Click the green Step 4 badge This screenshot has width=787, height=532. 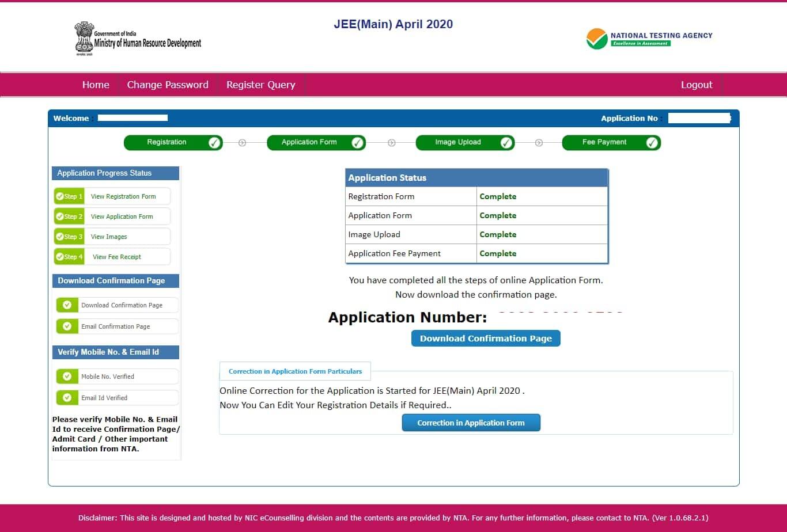coord(69,257)
